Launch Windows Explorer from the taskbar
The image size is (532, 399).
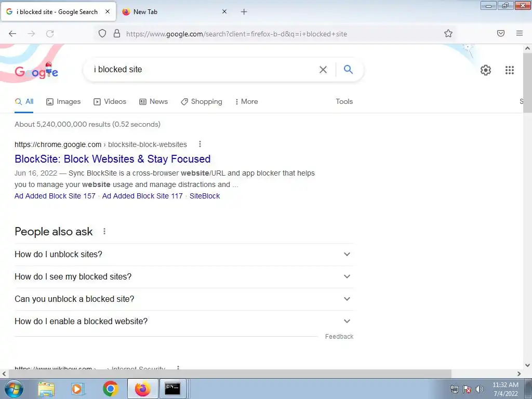click(x=46, y=389)
